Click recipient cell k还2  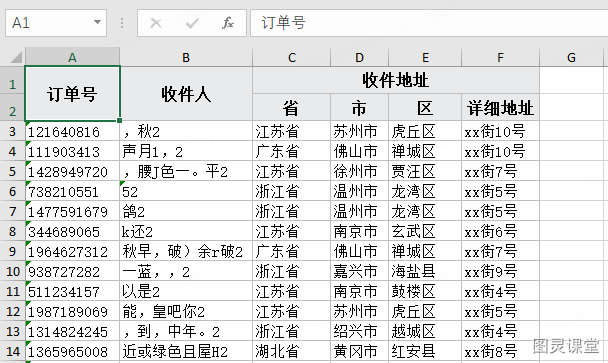(x=186, y=232)
